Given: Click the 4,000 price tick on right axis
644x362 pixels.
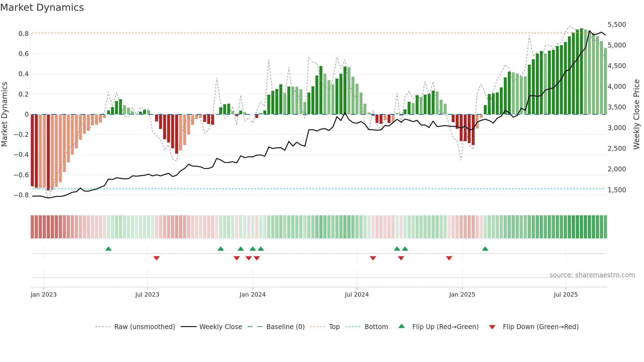Looking at the screenshot, I should coord(617,86).
